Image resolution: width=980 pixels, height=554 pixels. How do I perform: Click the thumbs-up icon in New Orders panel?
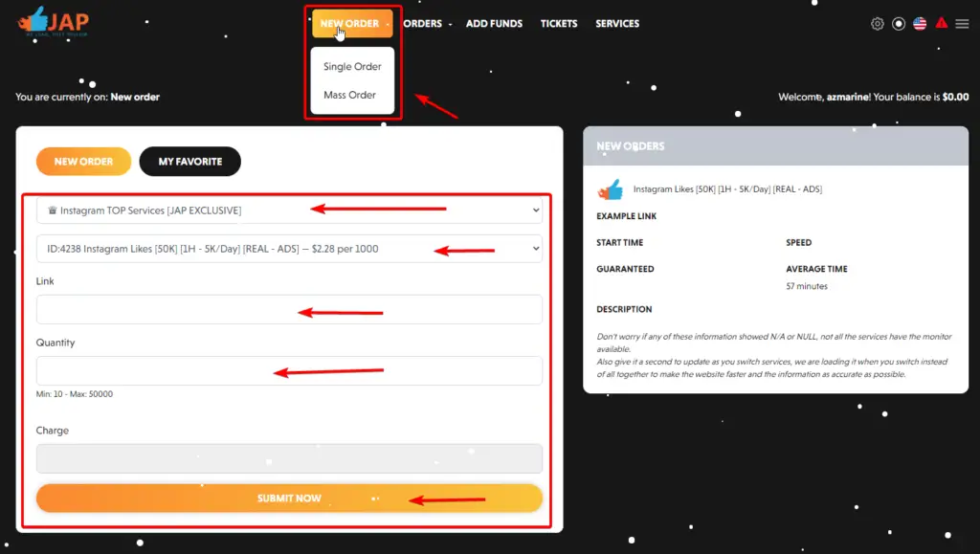click(610, 189)
